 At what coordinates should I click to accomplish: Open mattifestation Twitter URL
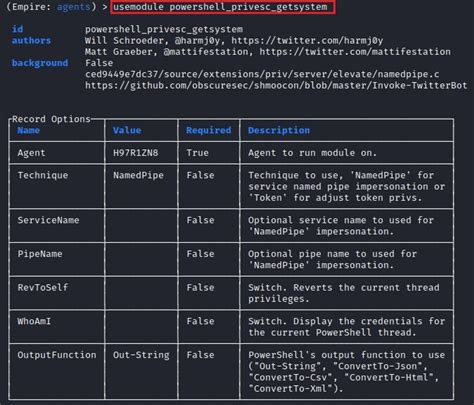tap(355, 52)
